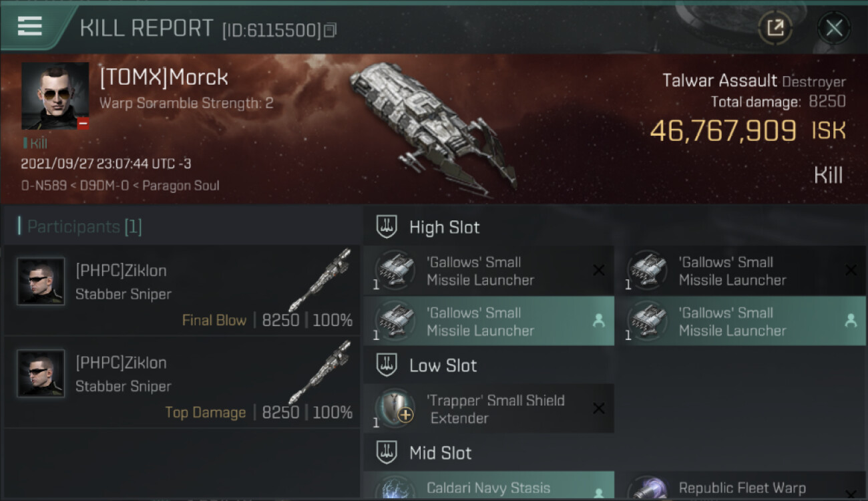This screenshot has width=868, height=501.
Task: Open the 'Trapper' Small Shield Extender item
Action: click(489, 409)
